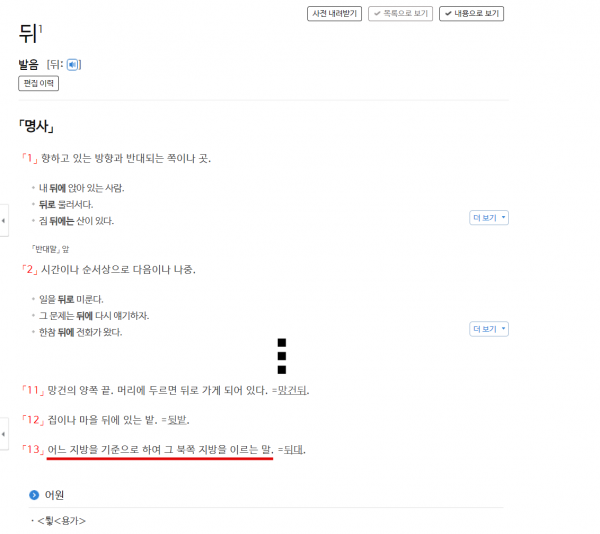Click the upper left side-panel arrow

coord(3,221)
